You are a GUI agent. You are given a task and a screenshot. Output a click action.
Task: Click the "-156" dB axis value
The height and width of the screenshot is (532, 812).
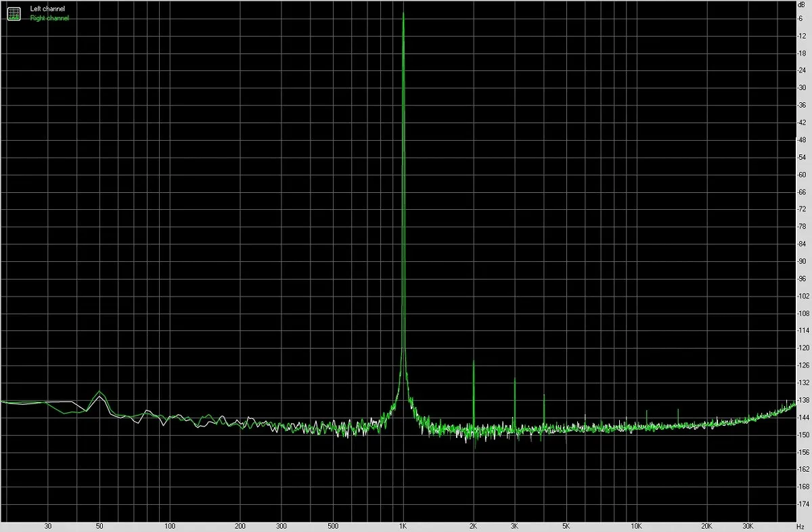[805, 452]
